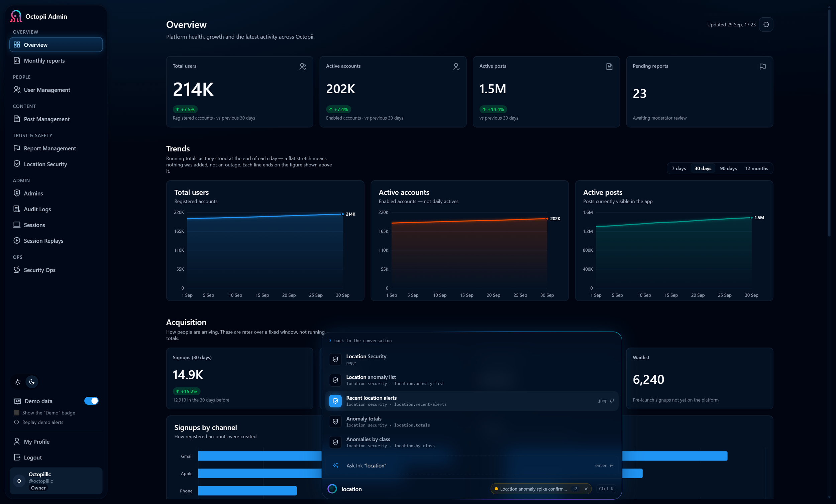This screenshot has height=504, width=836.
Task: Click the location search input field
Action: [x=414, y=489]
